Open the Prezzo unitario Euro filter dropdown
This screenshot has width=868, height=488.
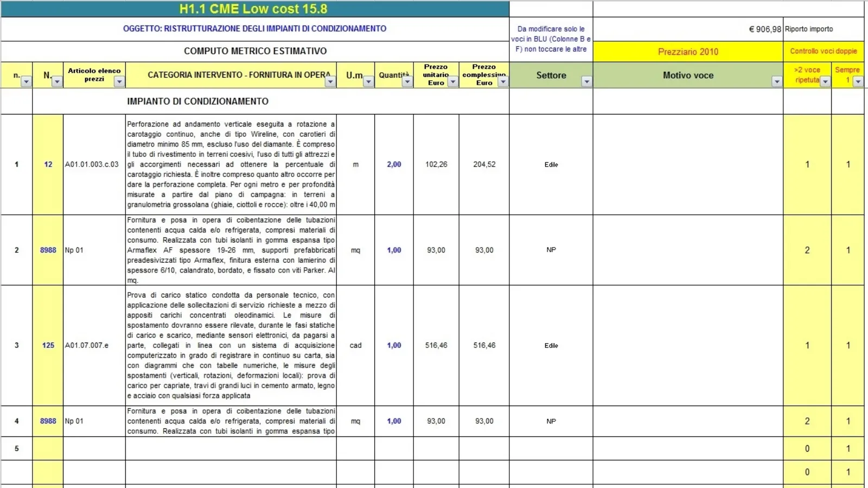tap(453, 81)
